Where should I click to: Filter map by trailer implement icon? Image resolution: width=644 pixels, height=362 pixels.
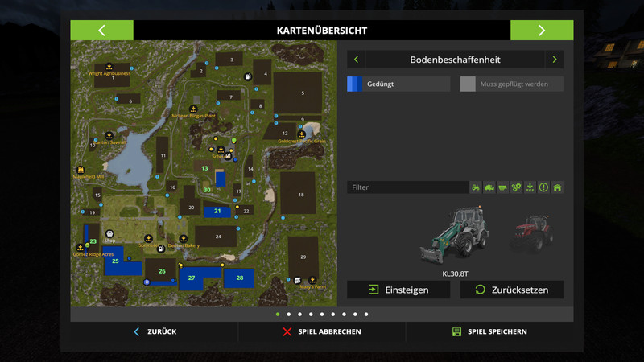click(502, 187)
